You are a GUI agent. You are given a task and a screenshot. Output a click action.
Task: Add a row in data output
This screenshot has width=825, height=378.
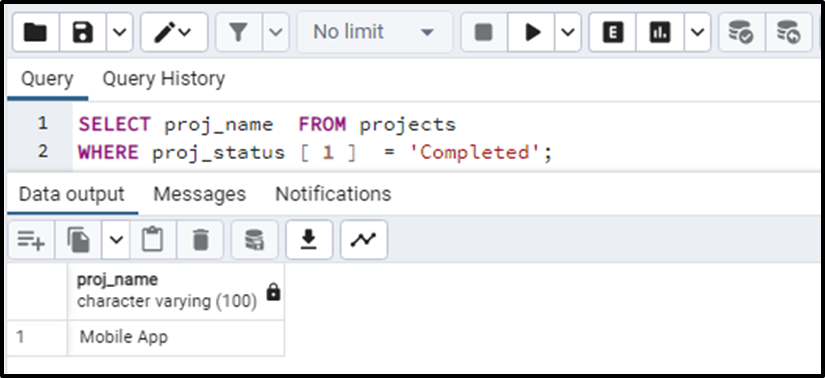(x=31, y=240)
